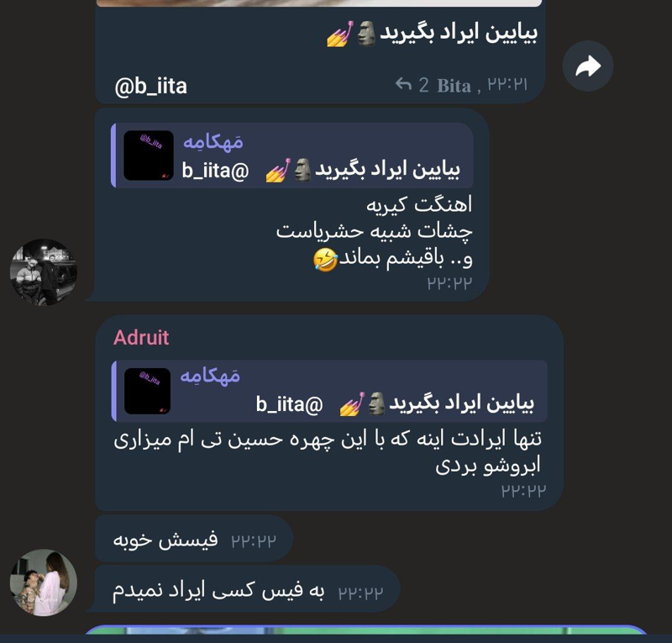The width and height of the screenshot is (672, 643).
Task: Click the black thumbnail in Adruit's quote
Action: pyautogui.click(x=148, y=391)
